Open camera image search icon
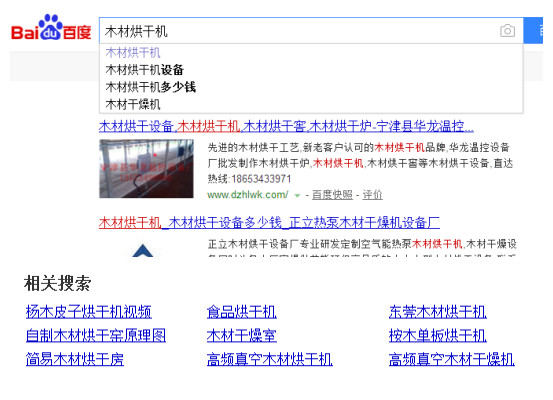The width and height of the screenshot is (553, 400). 507,31
